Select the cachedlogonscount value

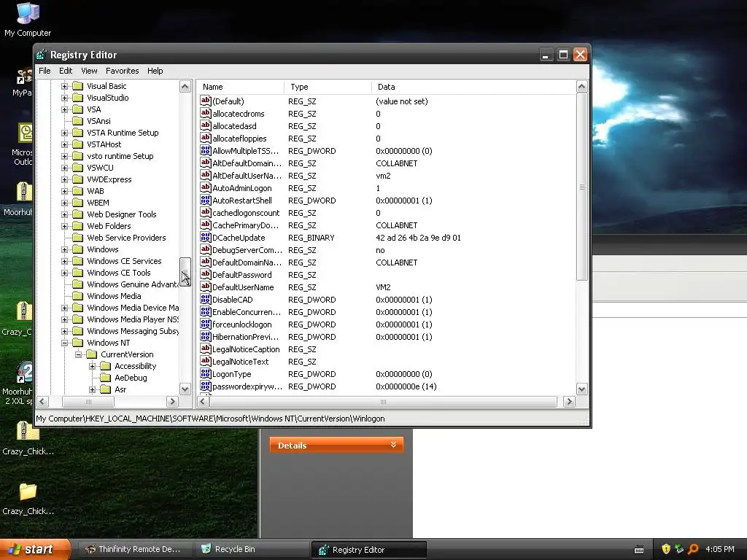point(246,213)
